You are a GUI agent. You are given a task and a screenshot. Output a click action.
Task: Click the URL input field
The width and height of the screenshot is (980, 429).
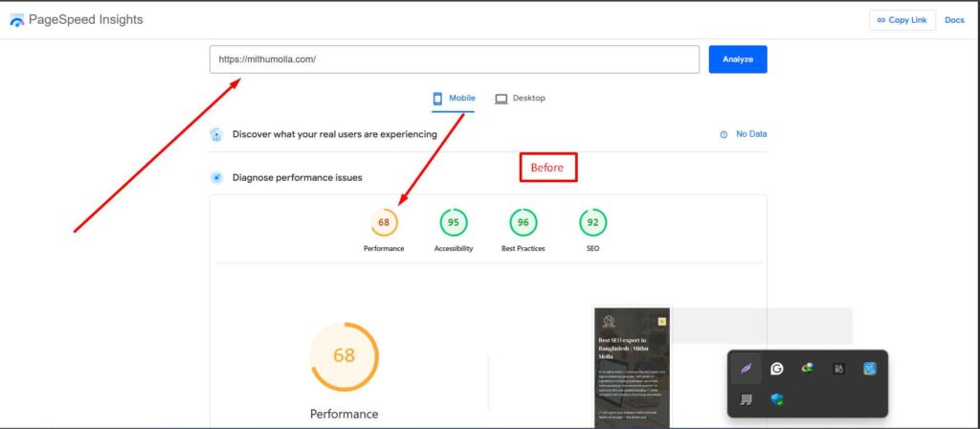pyautogui.click(x=455, y=59)
